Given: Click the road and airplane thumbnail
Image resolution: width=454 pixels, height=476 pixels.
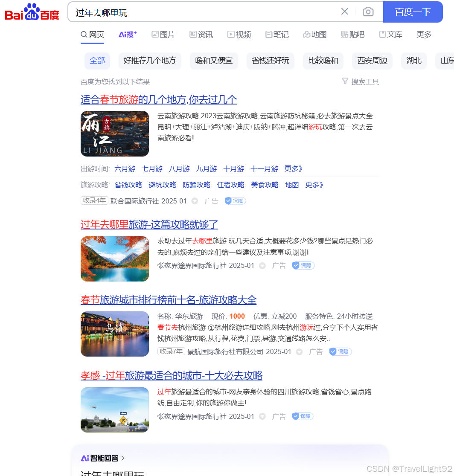Looking at the screenshot, I should tap(115, 410).
